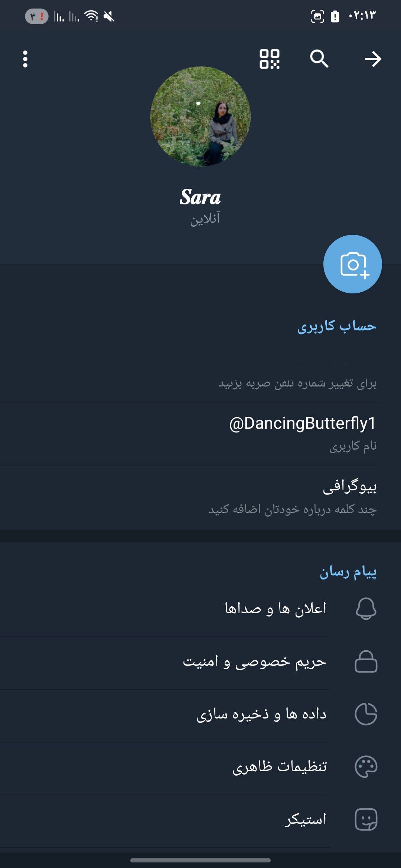Tap the search magnifier icon
Viewport: 401px width, 868px height.
pos(319,59)
